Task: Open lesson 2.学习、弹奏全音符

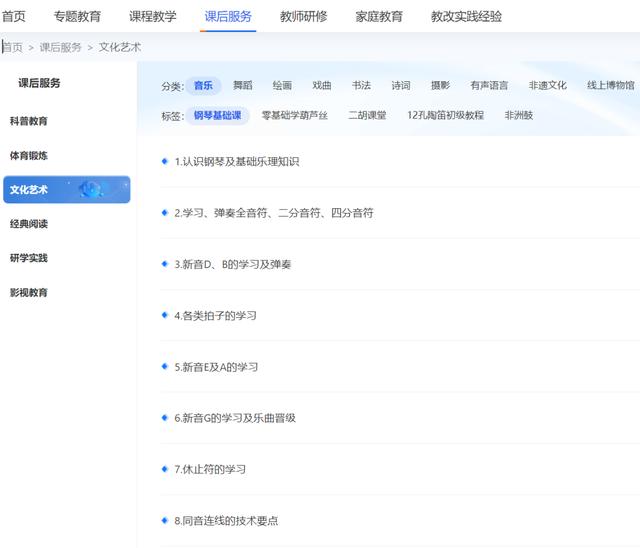Action: pyautogui.click(x=274, y=213)
